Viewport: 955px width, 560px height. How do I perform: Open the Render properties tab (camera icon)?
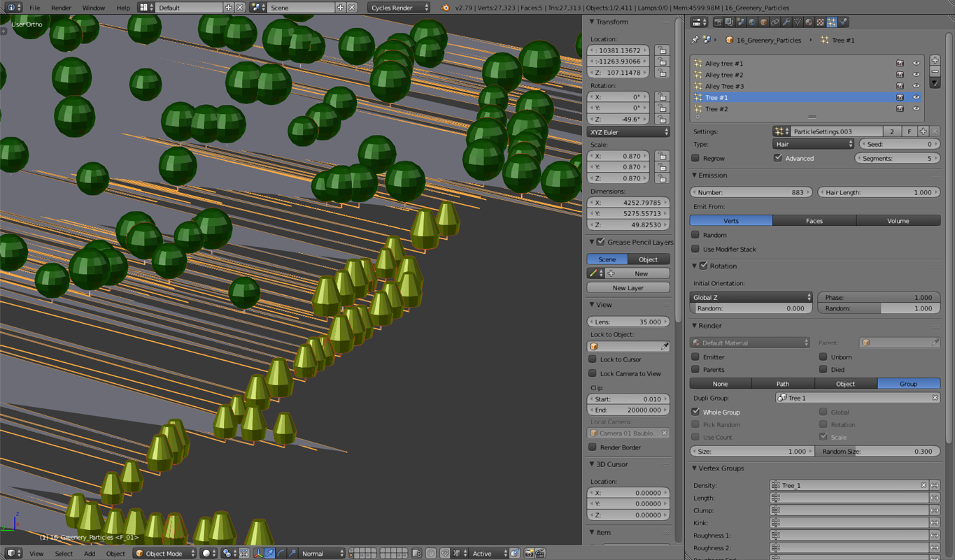718,22
